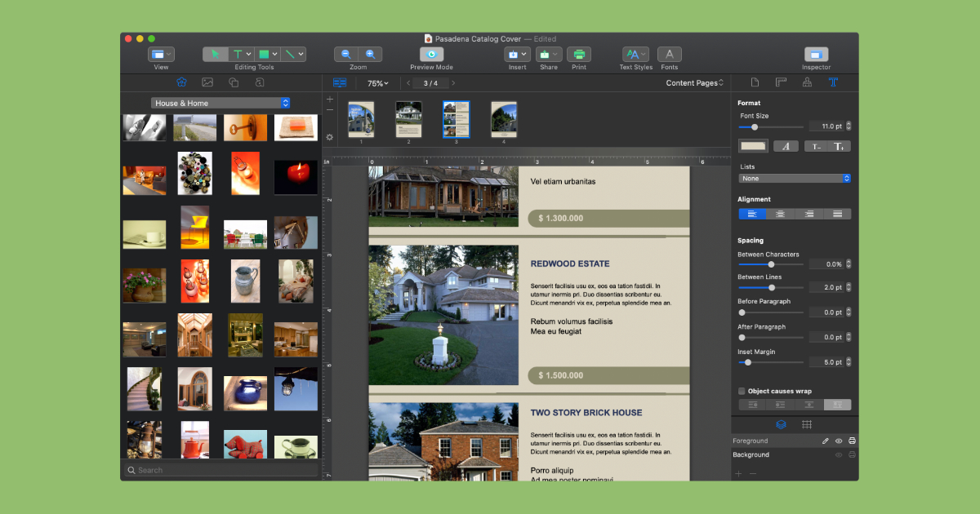Switch to Content Pages view
The image size is (980, 514).
coord(693,82)
